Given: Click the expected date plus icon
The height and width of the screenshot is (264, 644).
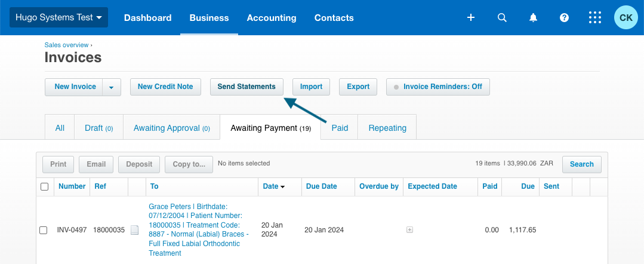Looking at the screenshot, I should (409, 230).
